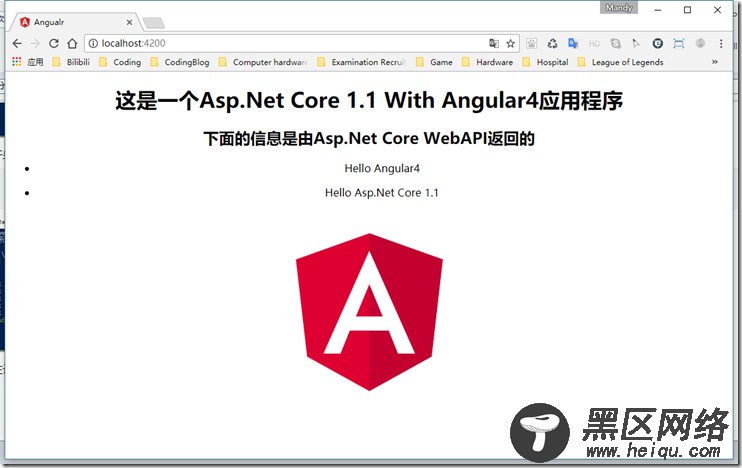The width and height of the screenshot is (742, 468).
Task: Show more bookmarks via double chevron
Action: click(715, 62)
